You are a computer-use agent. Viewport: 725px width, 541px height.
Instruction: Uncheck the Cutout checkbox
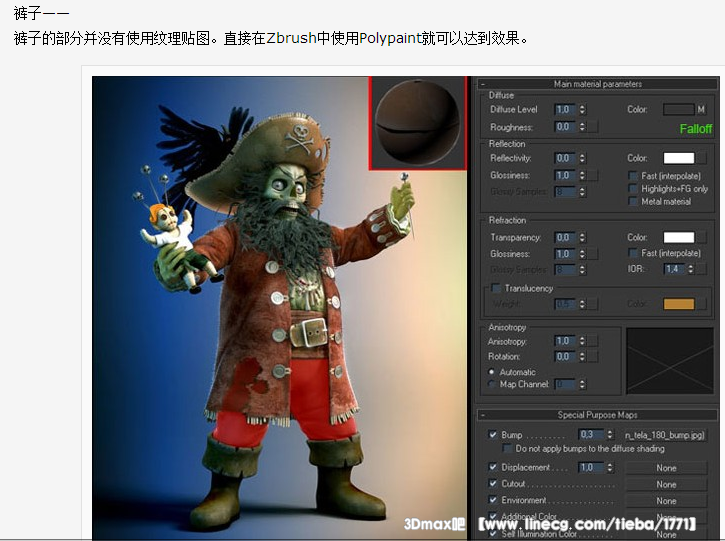coord(493,484)
